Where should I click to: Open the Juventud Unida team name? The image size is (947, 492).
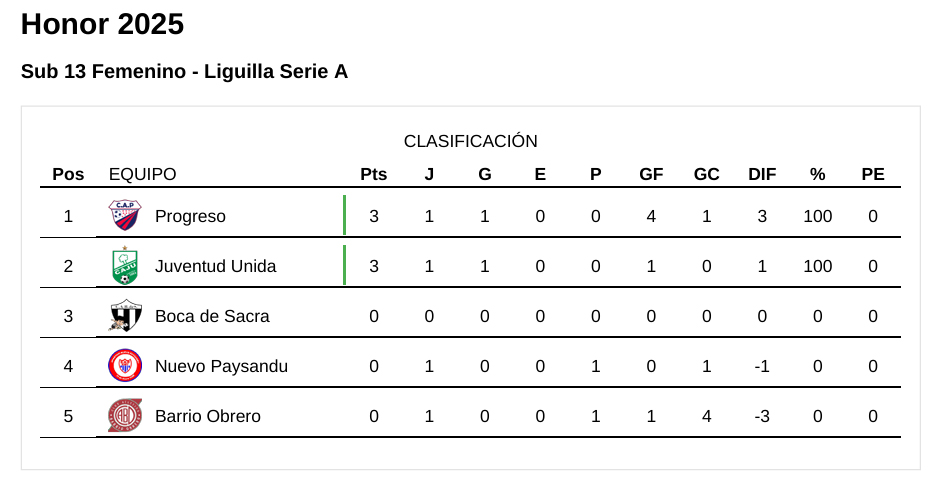(215, 266)
